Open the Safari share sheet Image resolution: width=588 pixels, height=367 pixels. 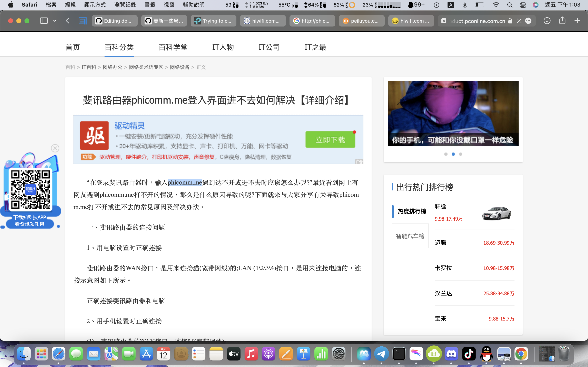tap(562, 21)
